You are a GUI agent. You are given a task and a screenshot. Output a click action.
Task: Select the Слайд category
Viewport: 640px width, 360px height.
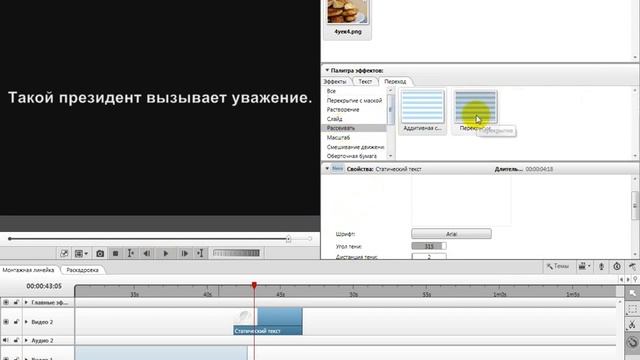coord(334,119)
